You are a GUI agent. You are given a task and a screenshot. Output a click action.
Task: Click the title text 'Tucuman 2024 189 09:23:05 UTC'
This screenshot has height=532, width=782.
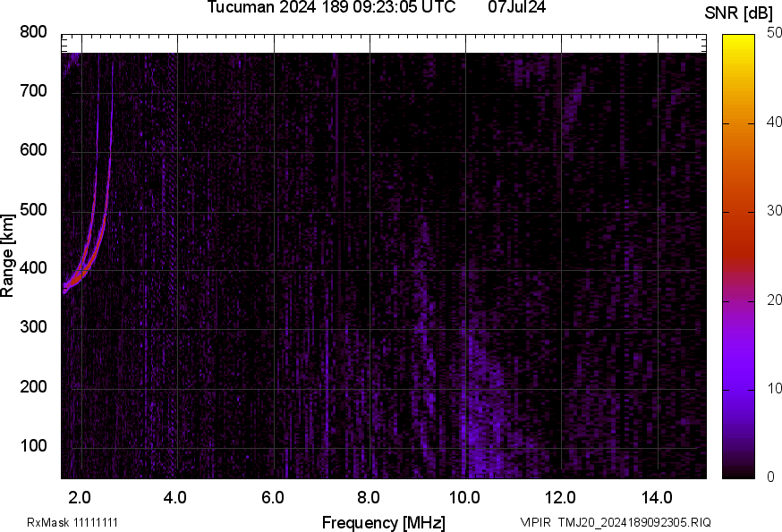pyautogui.click(x=331, y=7)
